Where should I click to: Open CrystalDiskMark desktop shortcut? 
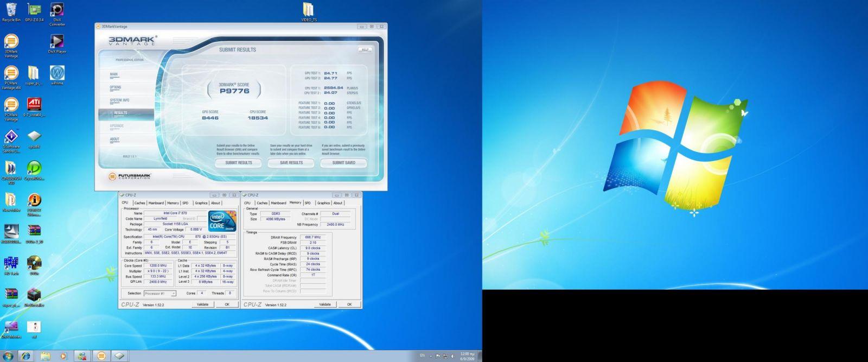coord(34,170)
